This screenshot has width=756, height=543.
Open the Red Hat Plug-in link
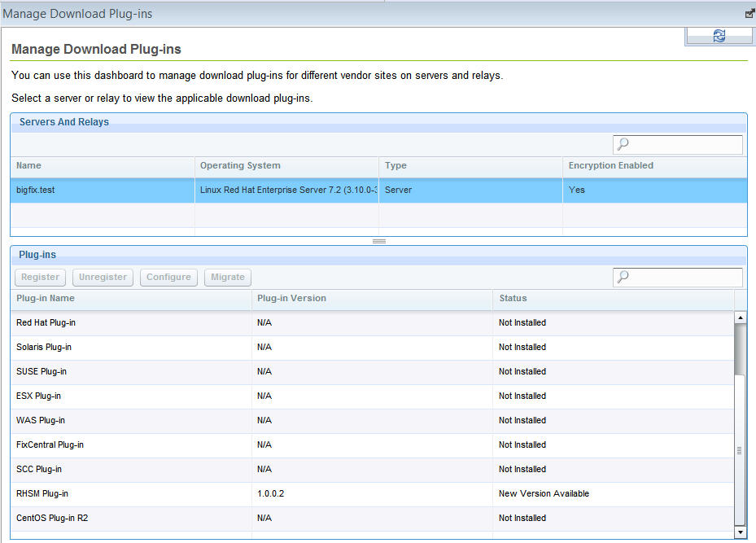point(46,322)
